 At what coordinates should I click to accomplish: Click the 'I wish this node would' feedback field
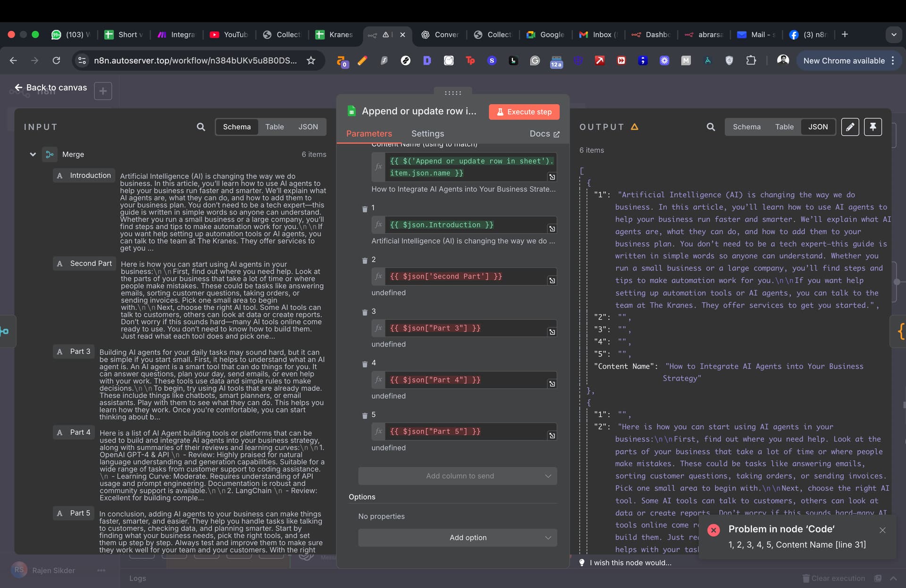[x=631, y=562]
